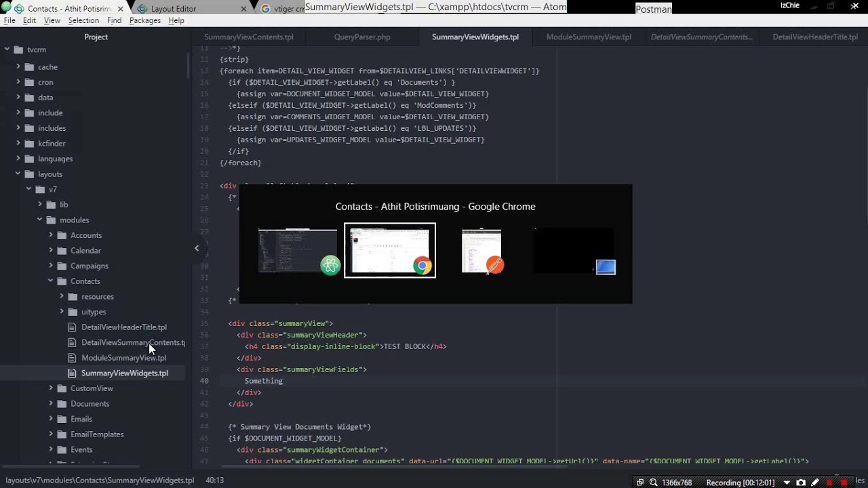Viewport: 868px width, 488px height.
Task: Take a screenshot with recorder camera icon
Action: coord(801,483)
